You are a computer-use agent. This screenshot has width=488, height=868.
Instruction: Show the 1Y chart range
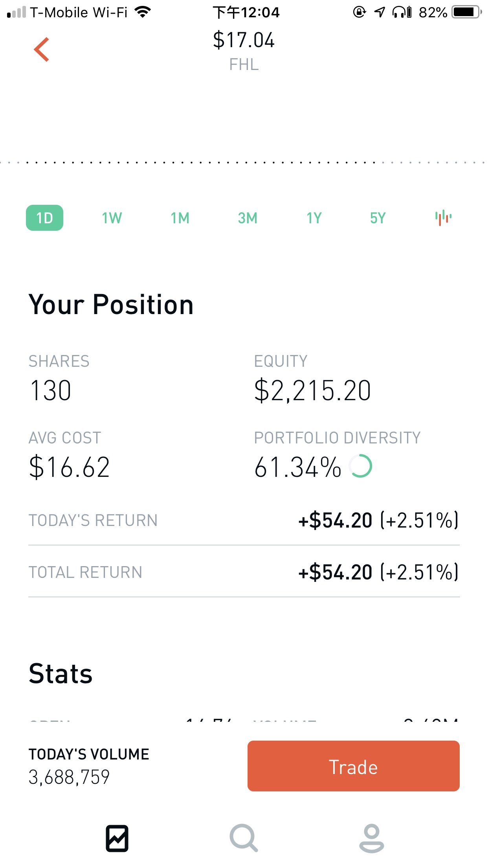coord(314,218)
